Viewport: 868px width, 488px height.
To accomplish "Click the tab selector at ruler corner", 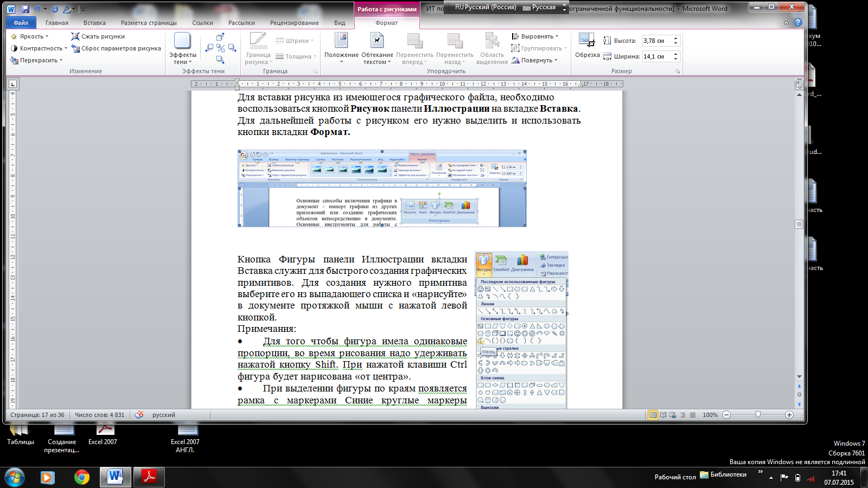I will click(x=13, y=84).
